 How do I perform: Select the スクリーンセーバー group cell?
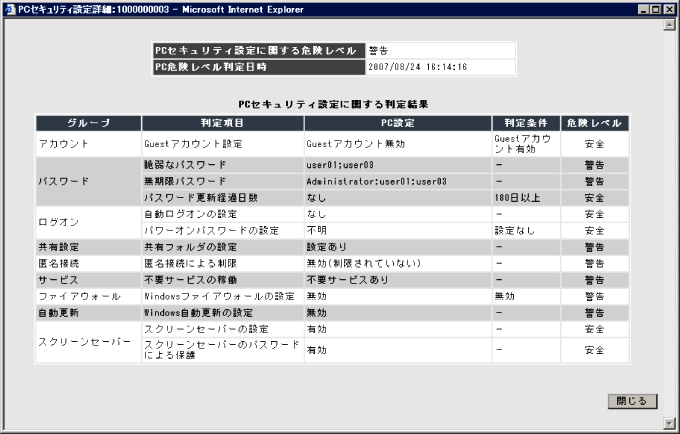(x=88, y=342)
